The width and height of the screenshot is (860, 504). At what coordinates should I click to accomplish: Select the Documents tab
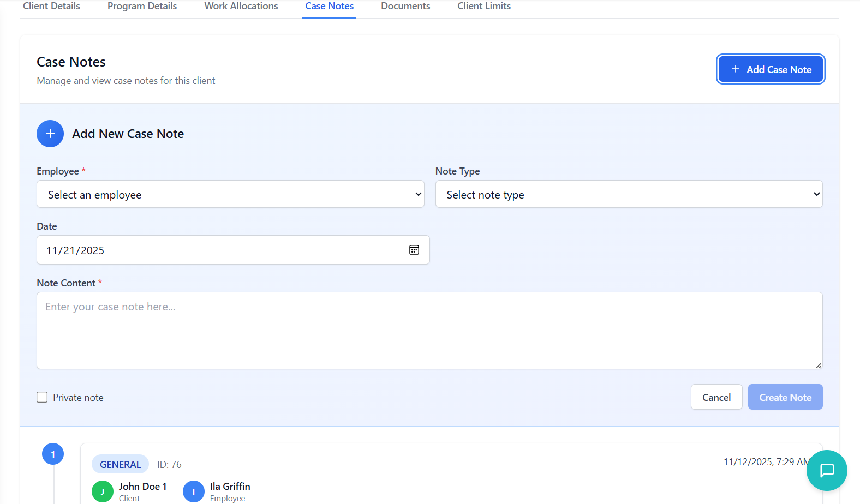[x=405, y=7]
